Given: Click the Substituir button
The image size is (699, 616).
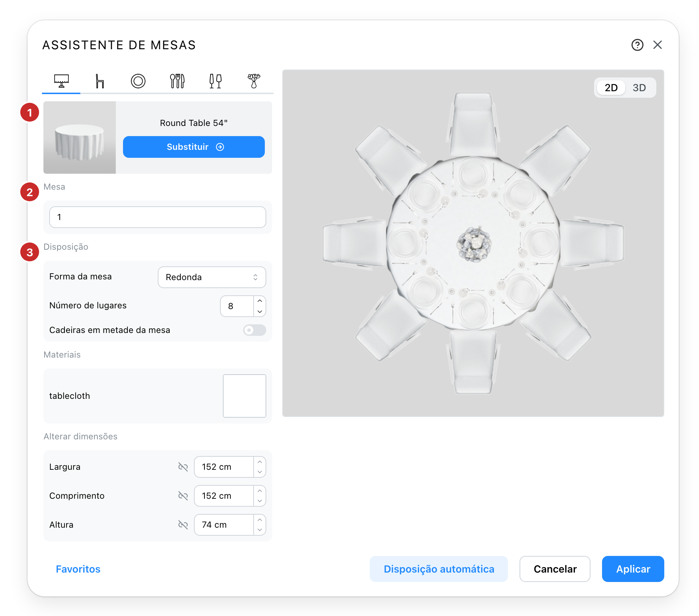Looking at the screenshot, I should (x=194, y=147).
